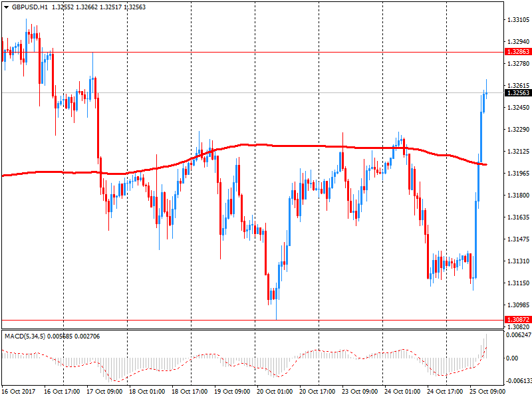
Task: Select the lower red horizontal line at 1.30872
Action: click(x=253, y=320)
